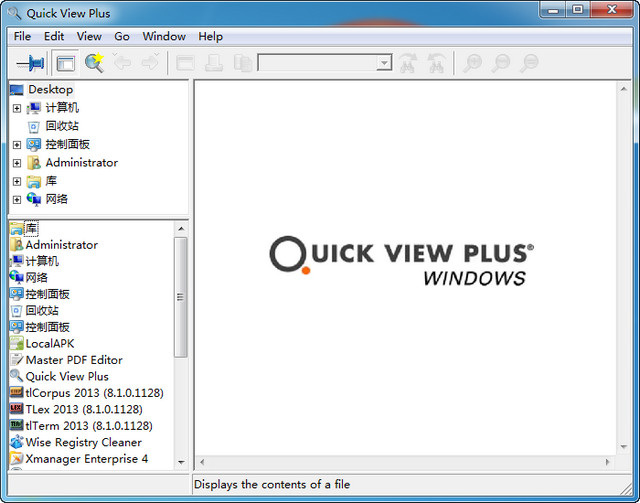Click file list scroll down arrow
The height and width of the screenshot is (503, 640).
point(181,462)
